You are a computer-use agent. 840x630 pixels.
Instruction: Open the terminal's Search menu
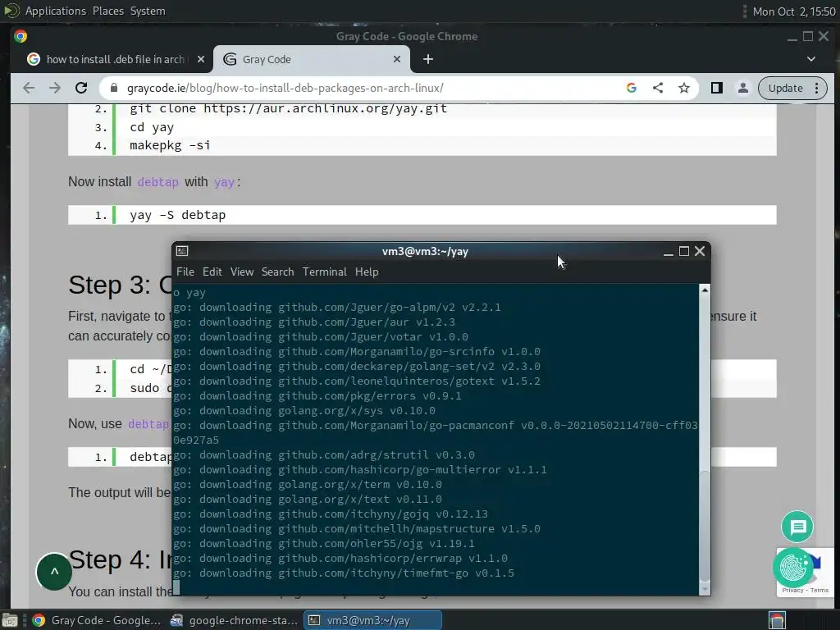coord(277,272)
